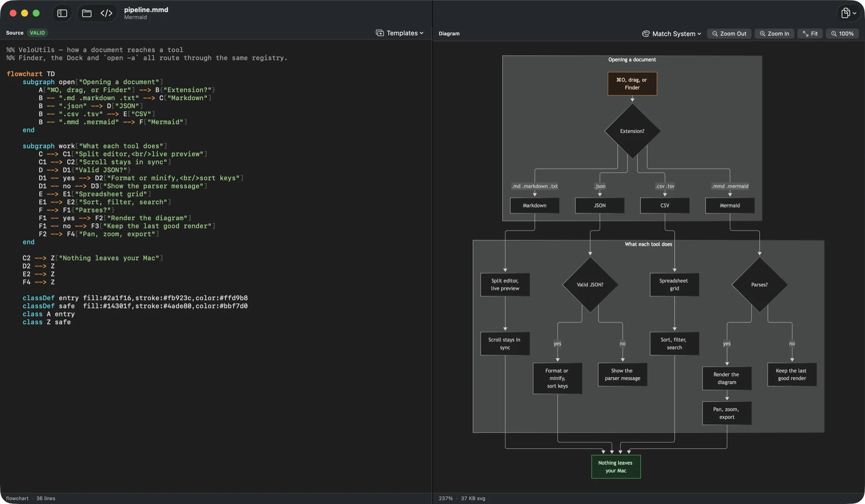Screen dimensions: 865x504
Task: Click the Zoom Out button
Action: pyautogui.click(x=729, y=34)
